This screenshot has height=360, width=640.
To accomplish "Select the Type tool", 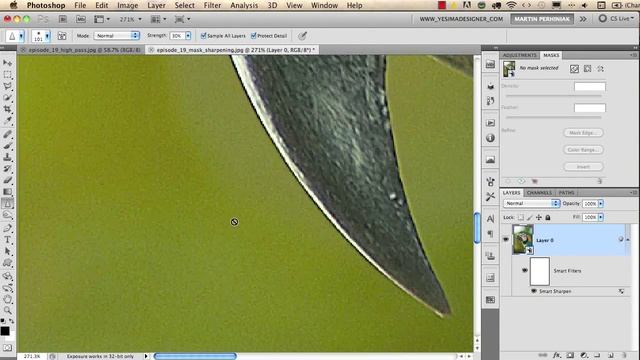I will pyautogui.click(x=7, y=240).
